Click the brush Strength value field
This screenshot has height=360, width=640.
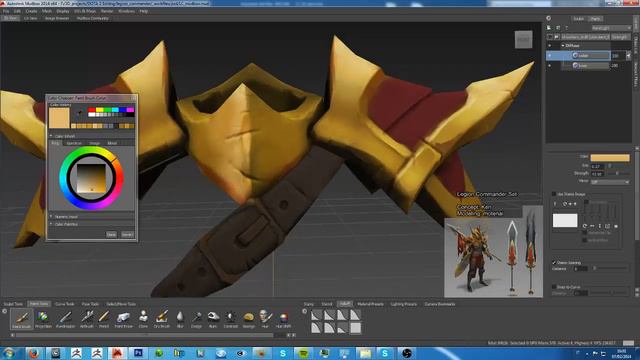coord(597,174)
